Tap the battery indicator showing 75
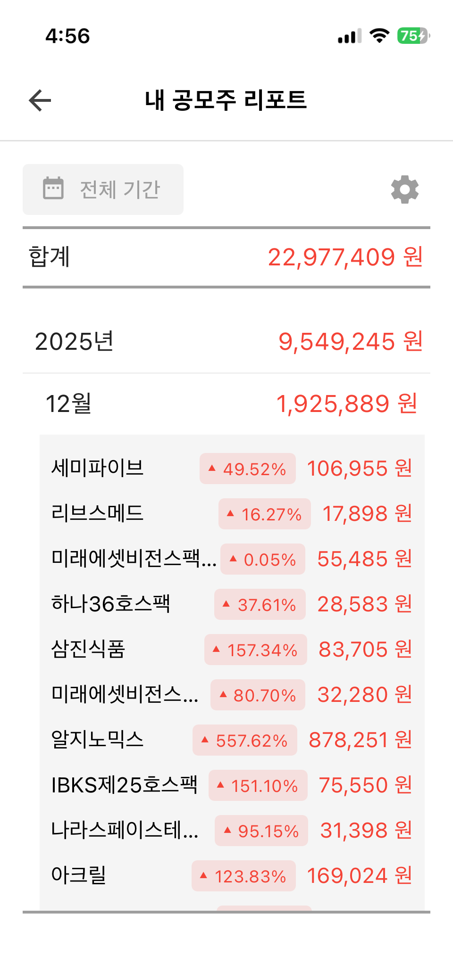Viewport: 453px width, 980px height. pos(413,36)
